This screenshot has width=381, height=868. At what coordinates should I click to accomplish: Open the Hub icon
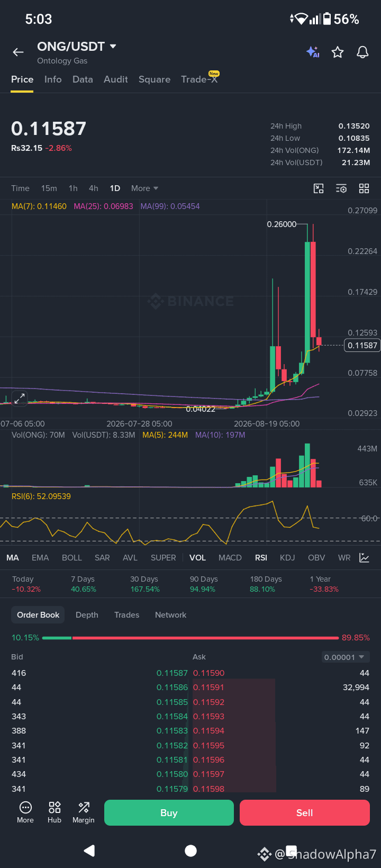pyautogui.click(x=55, y=812)
